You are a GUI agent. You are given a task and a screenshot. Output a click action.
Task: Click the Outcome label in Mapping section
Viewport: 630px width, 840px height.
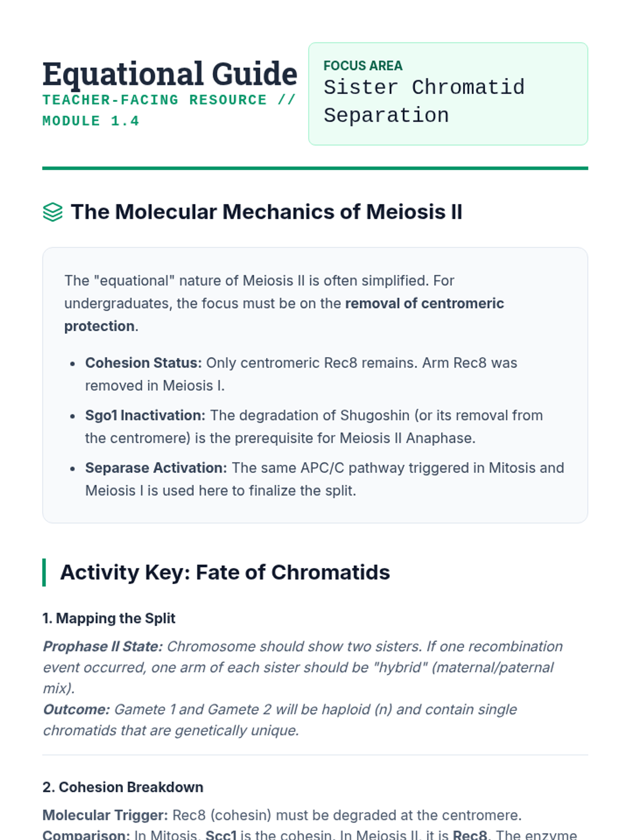pos(77,709)
